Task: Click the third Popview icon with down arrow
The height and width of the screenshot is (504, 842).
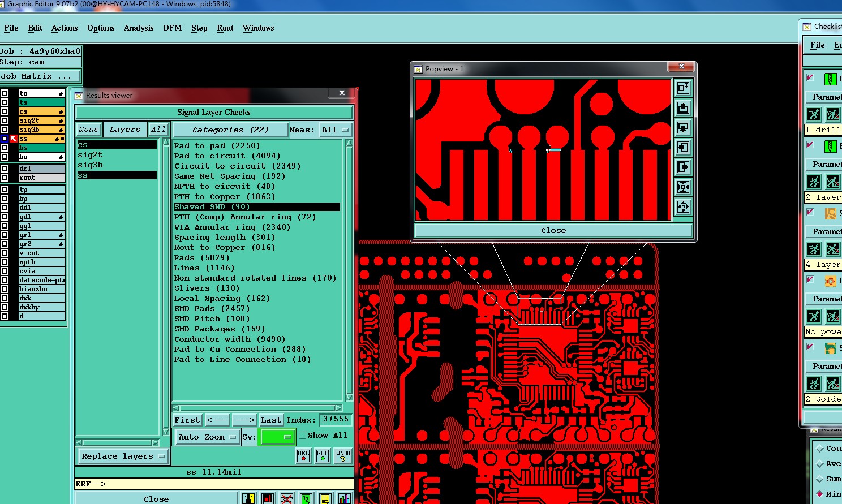Action: [683, 127]
